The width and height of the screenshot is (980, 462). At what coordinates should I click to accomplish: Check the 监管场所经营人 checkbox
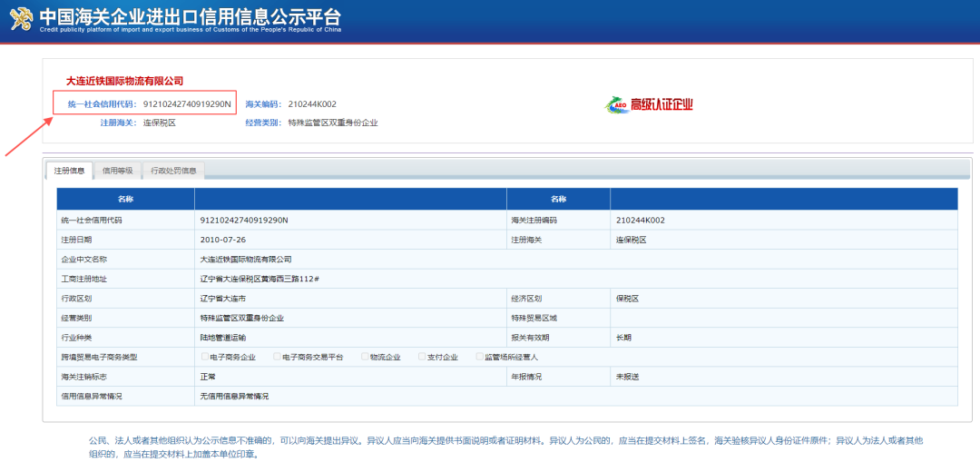pos(479,357)
